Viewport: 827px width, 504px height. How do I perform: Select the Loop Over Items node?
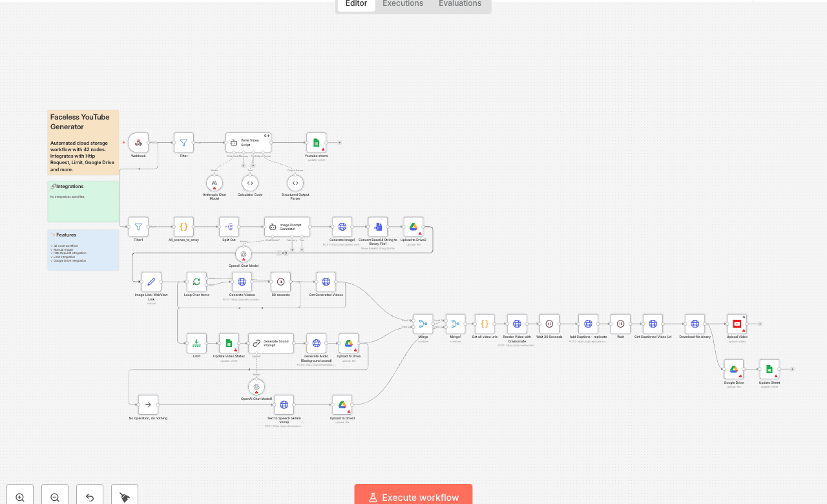[x=196, y=282]
